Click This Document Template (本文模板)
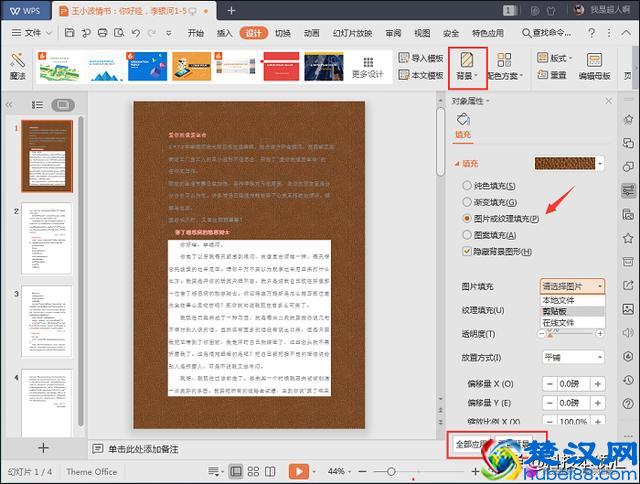640x484 pixels. coord(421,75)
